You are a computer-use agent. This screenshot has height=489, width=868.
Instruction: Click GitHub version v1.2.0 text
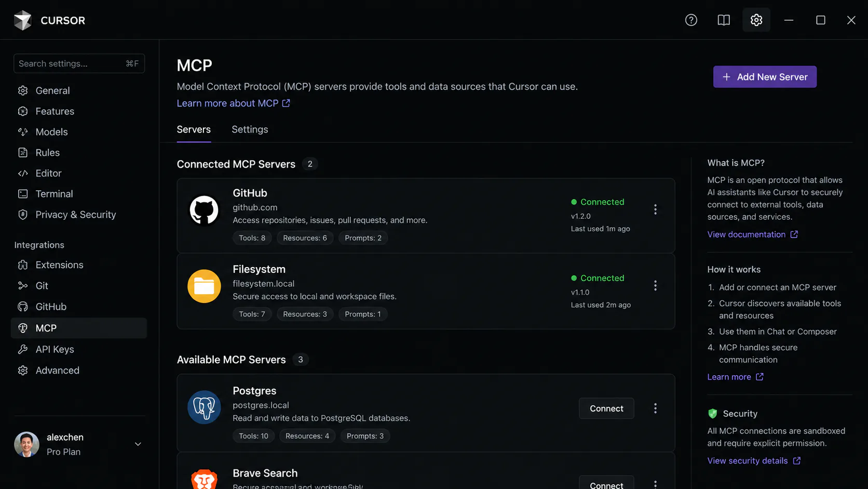[581, 216]
